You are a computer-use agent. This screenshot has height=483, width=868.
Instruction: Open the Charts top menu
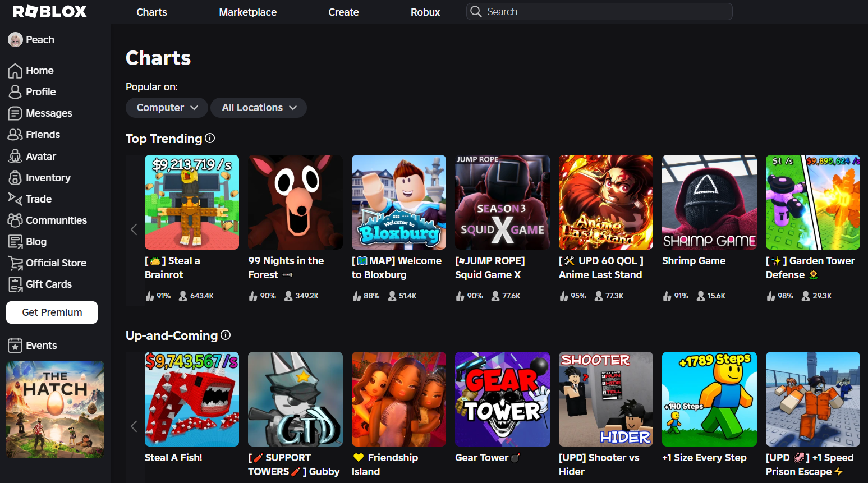click(151, 12)
